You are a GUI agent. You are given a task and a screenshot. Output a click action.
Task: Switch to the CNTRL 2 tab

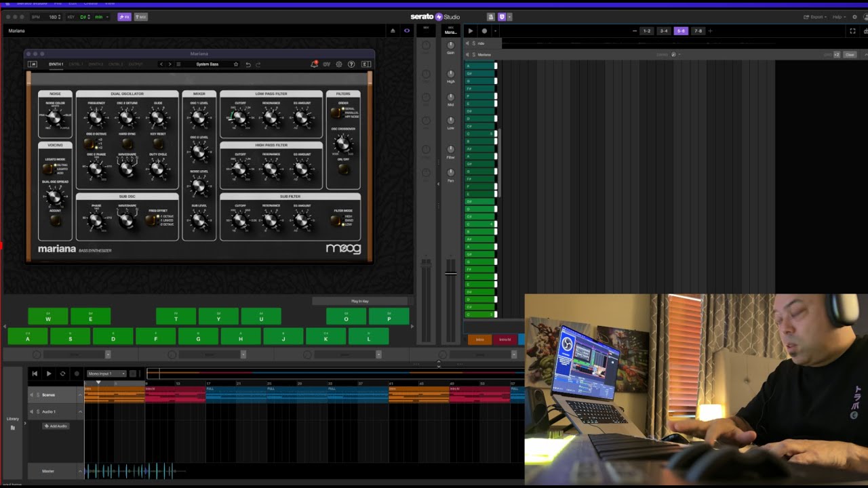tap(116, 64)
